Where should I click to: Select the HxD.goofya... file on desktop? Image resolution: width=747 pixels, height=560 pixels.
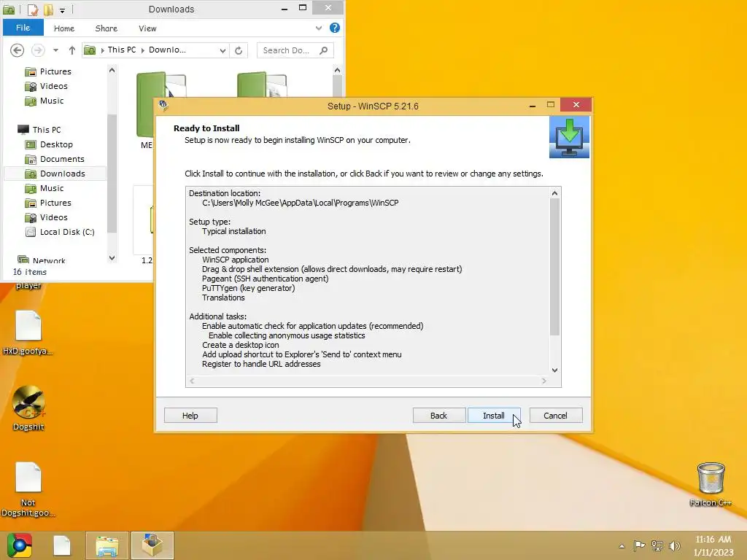pos(28,332)
